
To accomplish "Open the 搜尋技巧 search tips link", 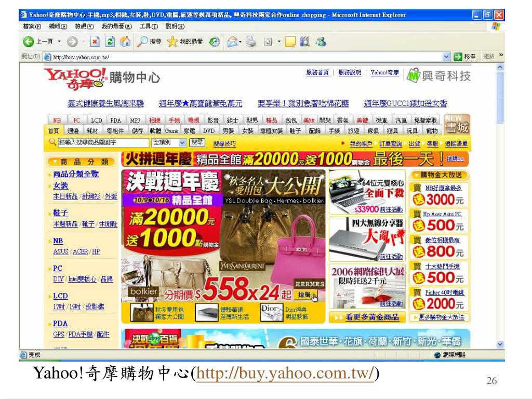I will pos(224,143).
